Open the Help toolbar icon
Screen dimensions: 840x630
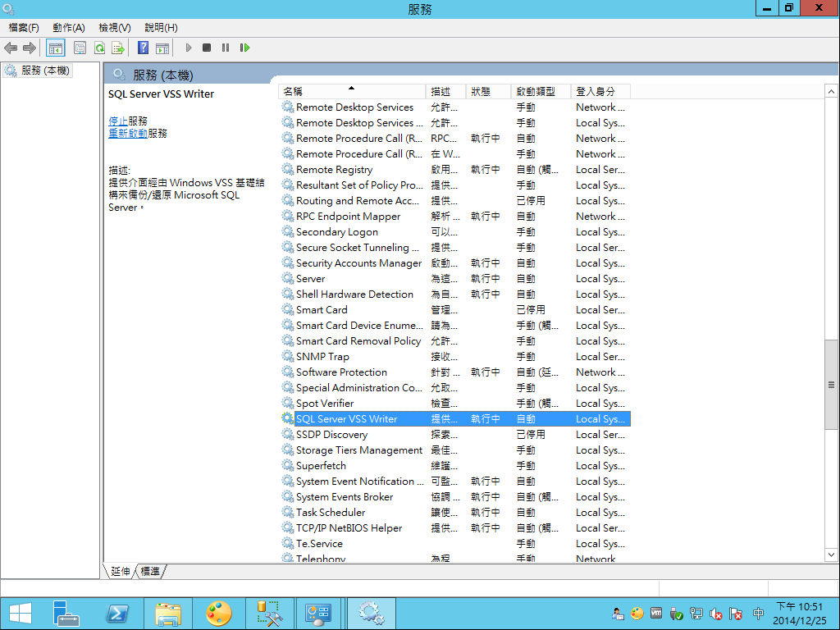tap(143, 48)
